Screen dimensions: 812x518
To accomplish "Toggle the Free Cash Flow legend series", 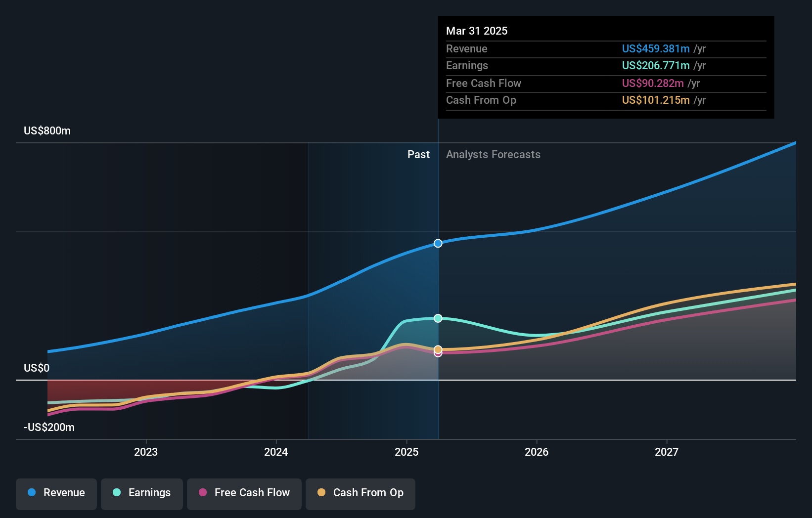I will [244, 494].
